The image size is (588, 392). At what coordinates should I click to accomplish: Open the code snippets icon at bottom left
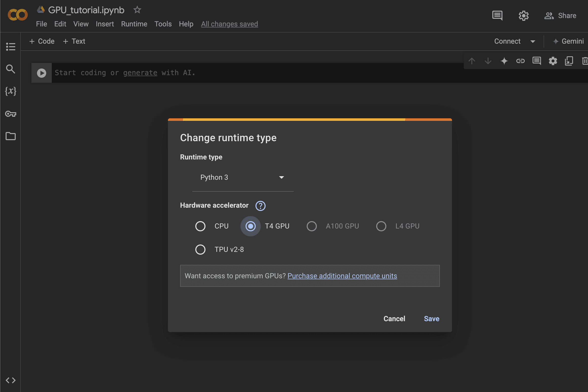click(11, 380)
